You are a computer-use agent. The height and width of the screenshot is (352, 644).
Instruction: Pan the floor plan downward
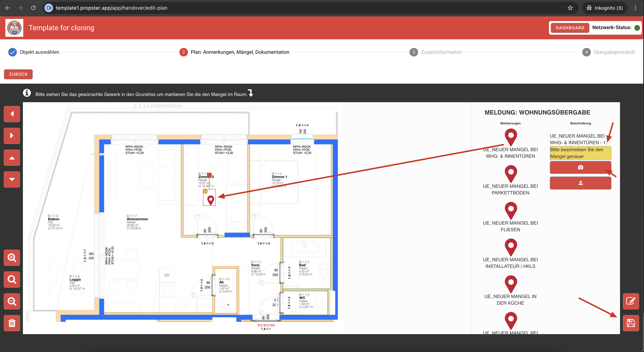pos(12,179)
